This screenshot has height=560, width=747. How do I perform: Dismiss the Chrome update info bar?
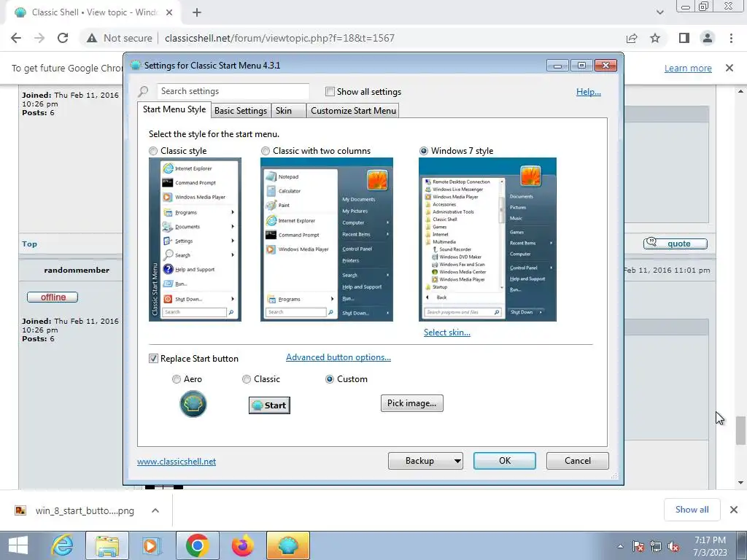(x=729, y=68)
